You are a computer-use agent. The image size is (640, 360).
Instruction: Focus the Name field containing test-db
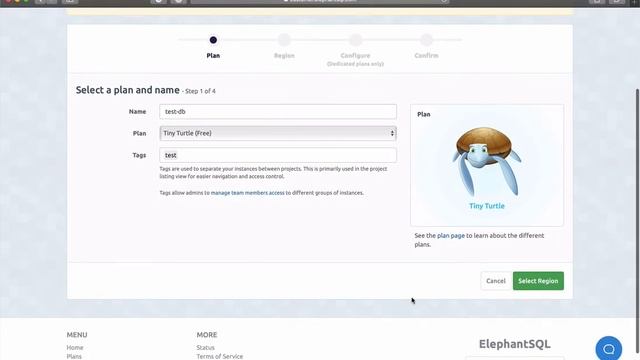click(x=278, y=111)
